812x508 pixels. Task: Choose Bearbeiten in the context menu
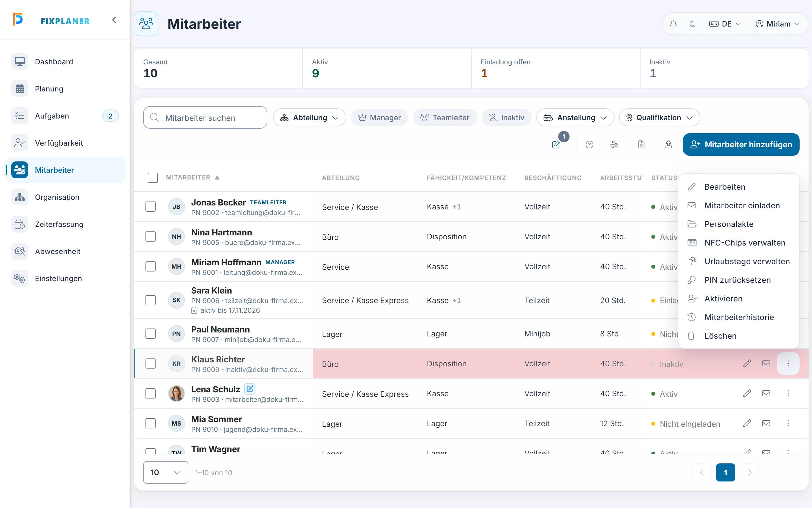click(738, 187)
